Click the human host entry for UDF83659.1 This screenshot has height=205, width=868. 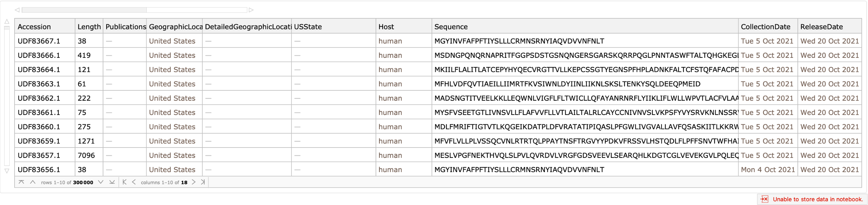(x=390, y=141)
